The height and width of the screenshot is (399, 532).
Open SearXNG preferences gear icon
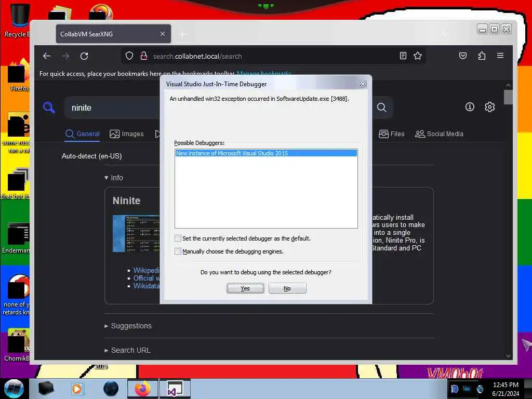[489, 107]
